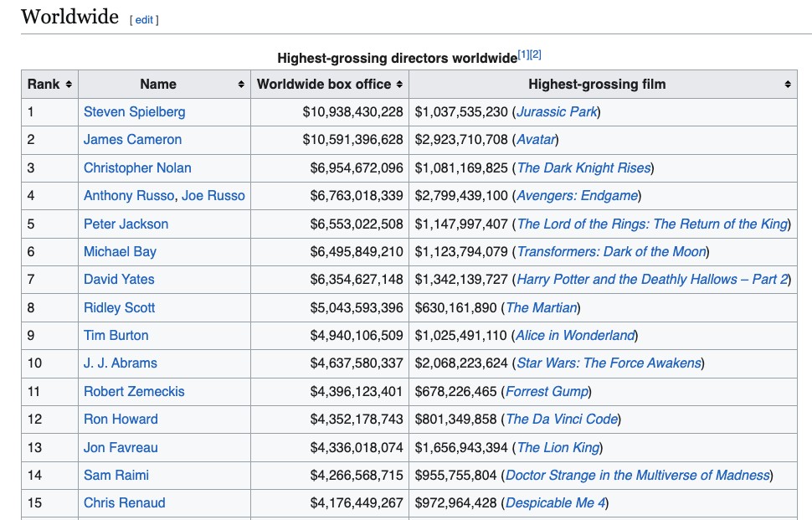Sort by Worldwide box office arrows
The width and height of the screenshot is (812, 520).
(x=399, y=85)
